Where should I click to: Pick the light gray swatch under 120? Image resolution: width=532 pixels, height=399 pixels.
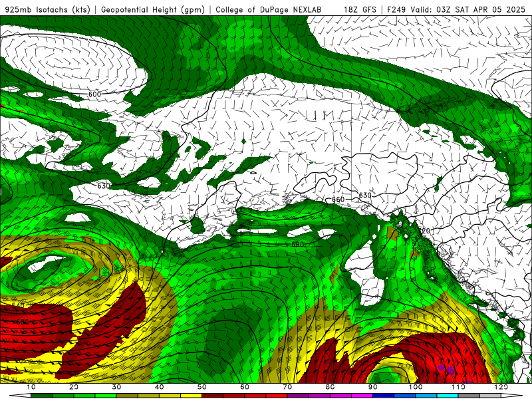click(x=490, y=396)
